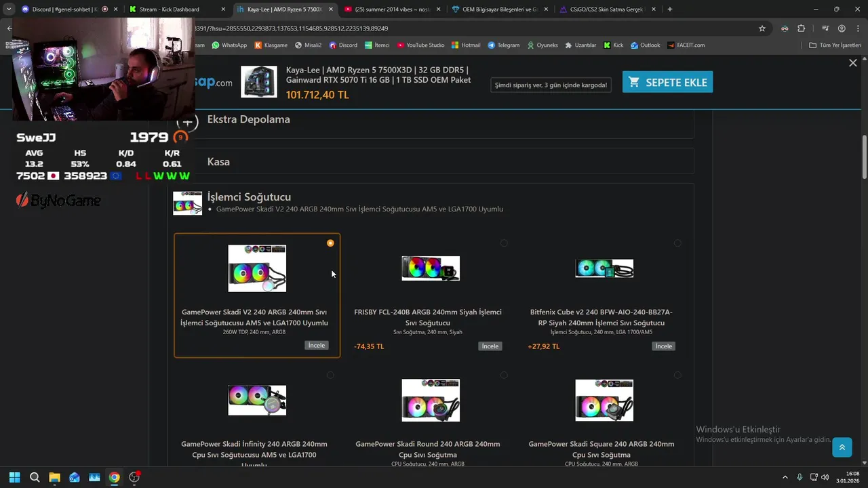Open the Tüm Yer İşaretleri folder

click(x=835, y=45)
